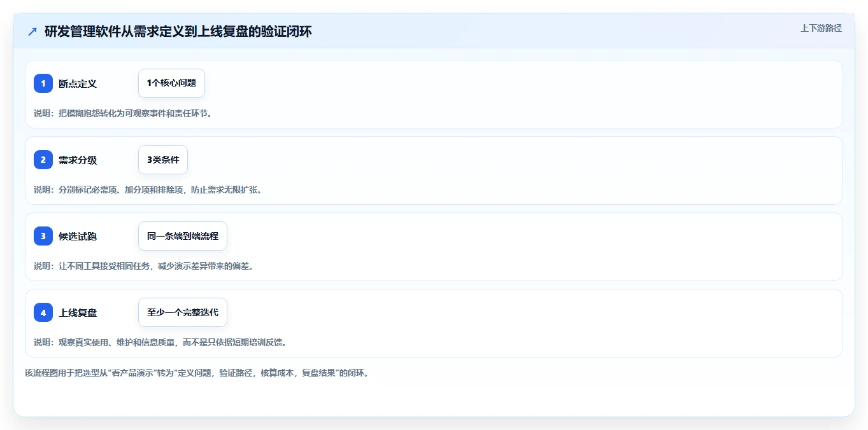Click the 上下游路径 label in header

click(821, 28)
